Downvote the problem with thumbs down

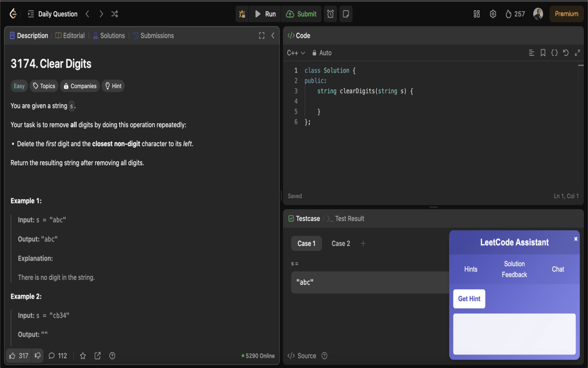coord(38,356)
